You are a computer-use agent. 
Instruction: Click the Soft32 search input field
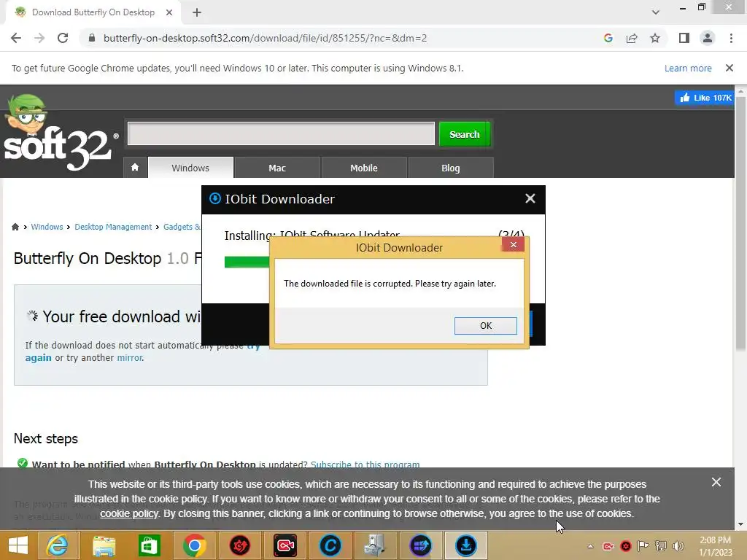[281, 134]
